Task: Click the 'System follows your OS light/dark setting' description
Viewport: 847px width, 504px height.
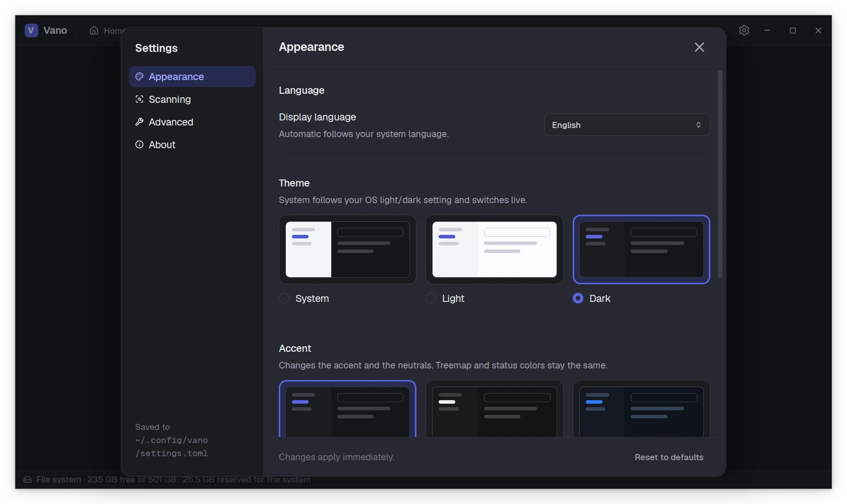Action: (x=403, y=200)
